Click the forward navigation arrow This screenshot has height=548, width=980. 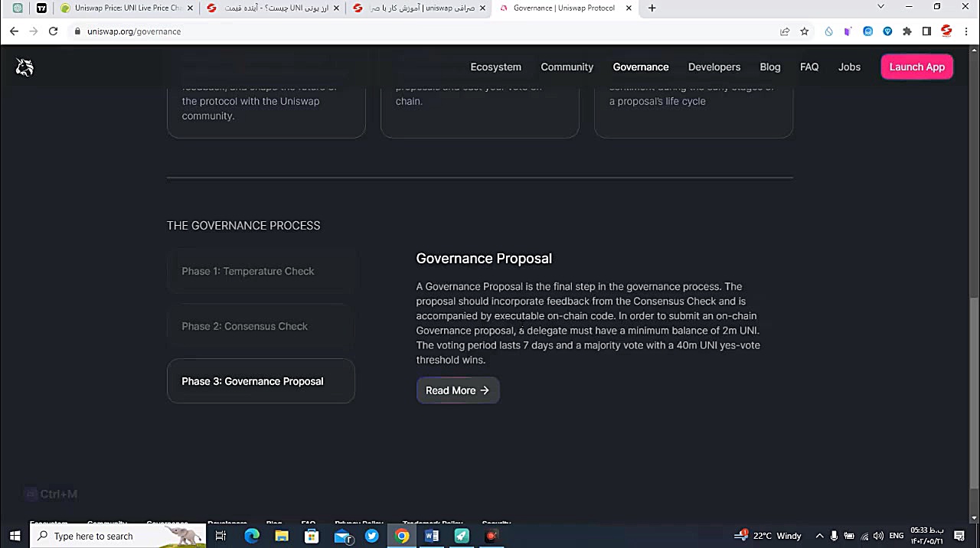(x=33, y=31)
